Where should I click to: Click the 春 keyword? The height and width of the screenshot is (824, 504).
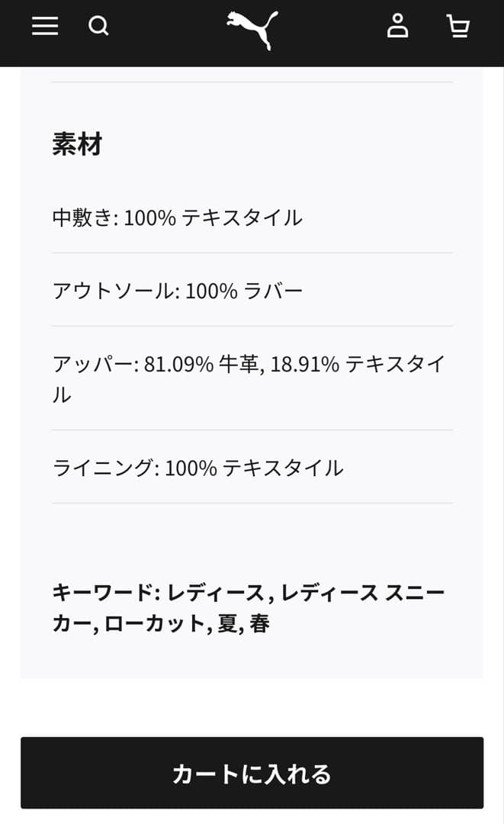(x=259, y=624)
